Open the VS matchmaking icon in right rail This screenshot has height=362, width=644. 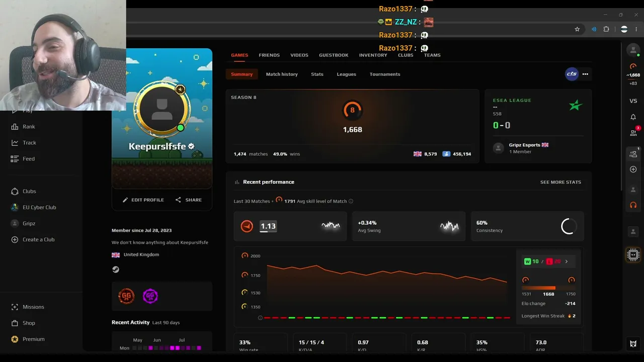(633, 101)
